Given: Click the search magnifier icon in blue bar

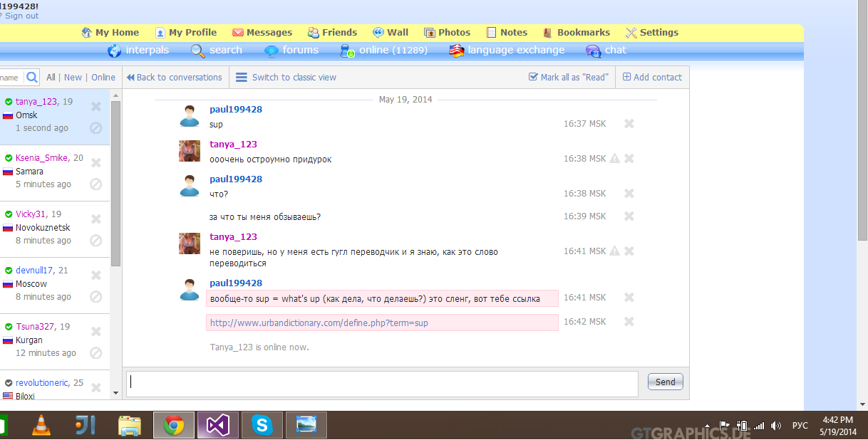Looking at the screenshot, I should coord(198,51).
